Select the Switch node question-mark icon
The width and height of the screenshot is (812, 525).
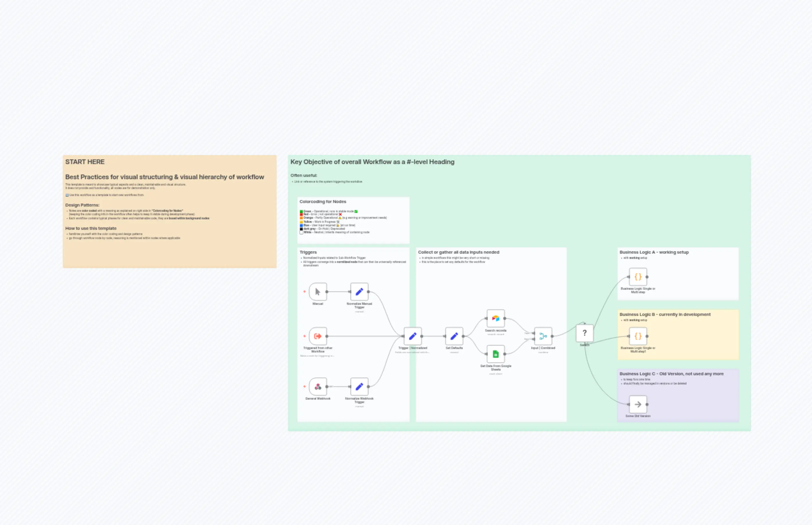click(585, 332)
